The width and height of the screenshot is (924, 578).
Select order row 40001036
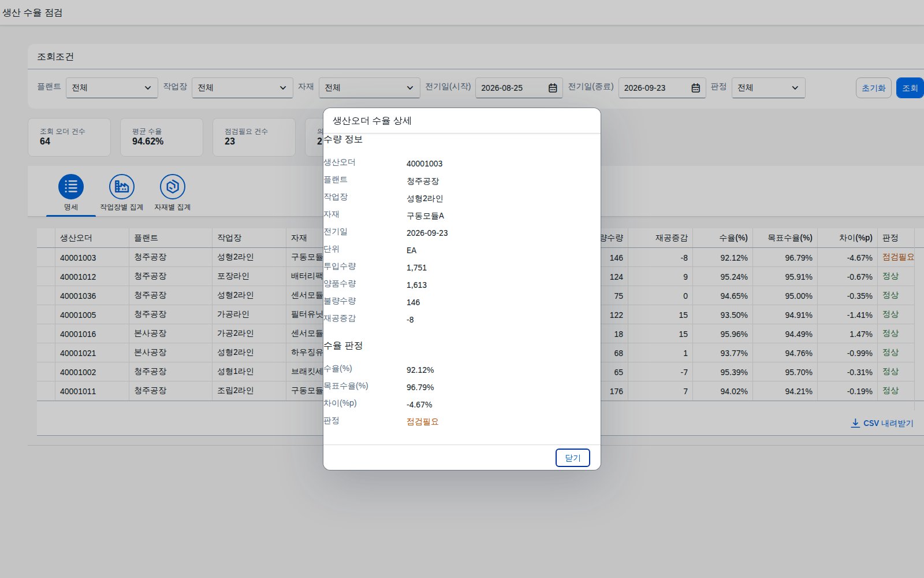point(475,295)
